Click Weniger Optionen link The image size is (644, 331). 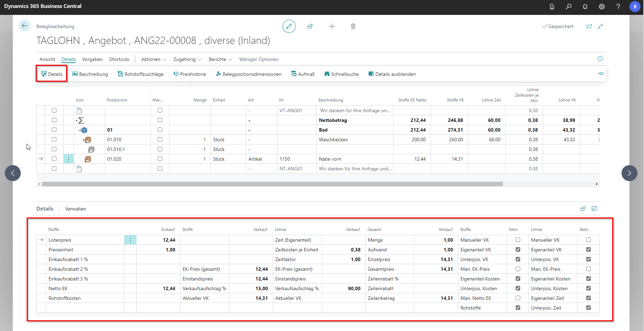(x=259, y=59)
